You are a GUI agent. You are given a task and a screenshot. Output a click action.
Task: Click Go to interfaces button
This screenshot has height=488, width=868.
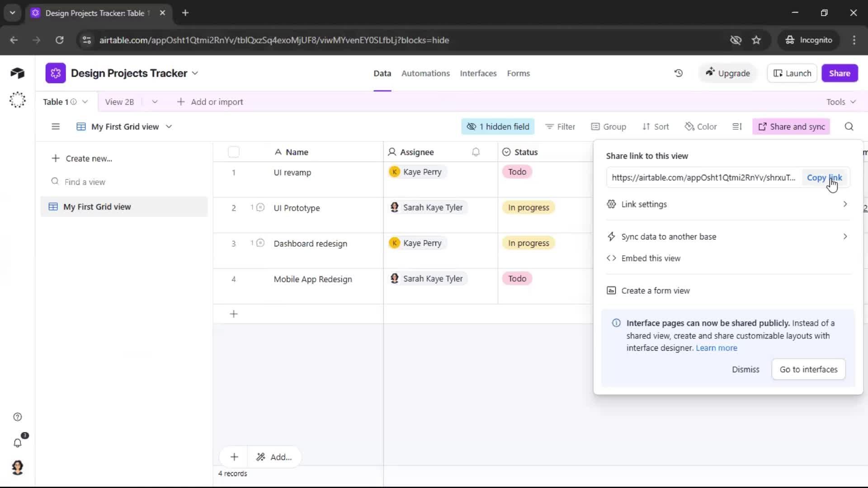808,369
